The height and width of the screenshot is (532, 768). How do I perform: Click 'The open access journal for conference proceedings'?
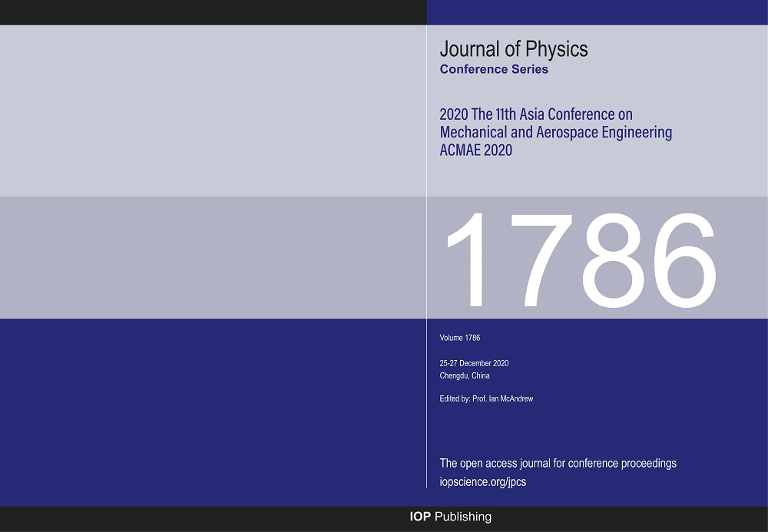(558, 464)
